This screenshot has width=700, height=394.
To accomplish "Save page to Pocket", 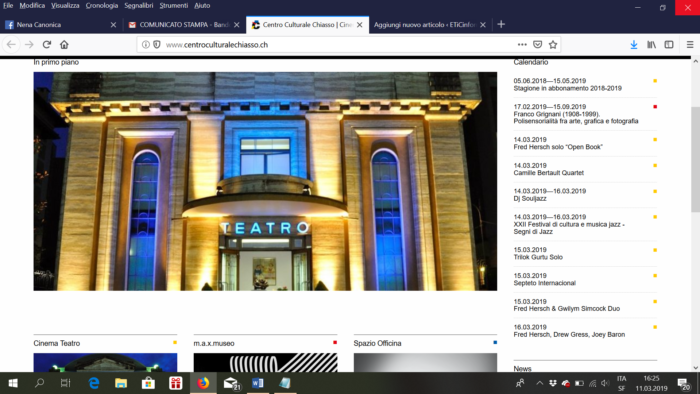I will click(x=538, y=45).
